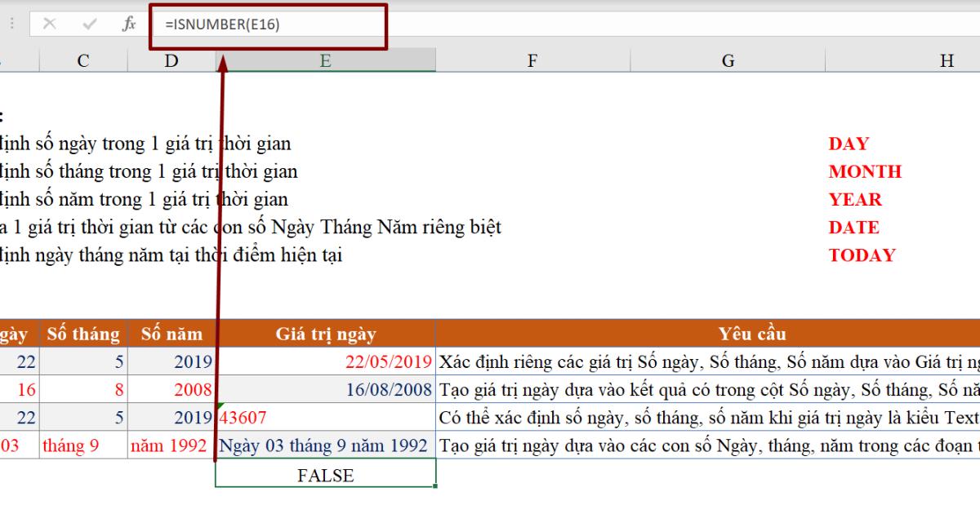980x514 pixels.
Task: Click the 'Giá trị ngày' column header cell
Action: pos(325,334)
